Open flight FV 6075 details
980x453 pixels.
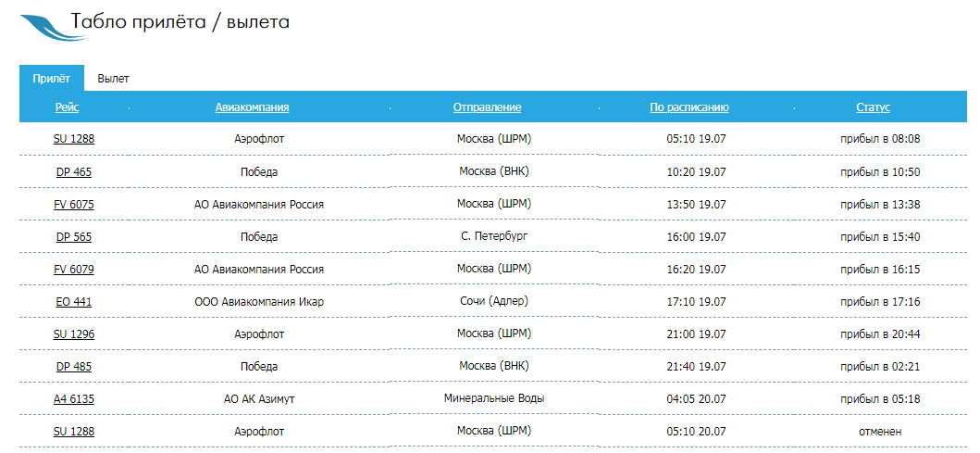[x=74, y=204]
